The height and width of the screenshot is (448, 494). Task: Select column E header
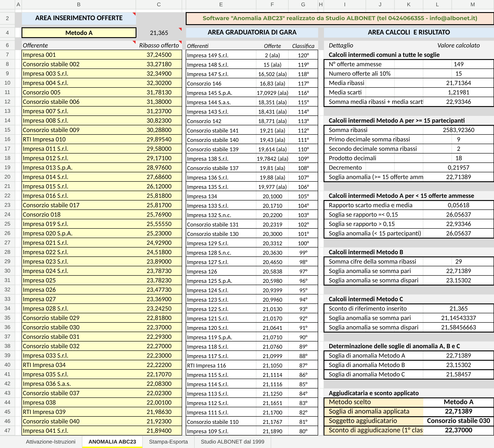tap(221, 4)
